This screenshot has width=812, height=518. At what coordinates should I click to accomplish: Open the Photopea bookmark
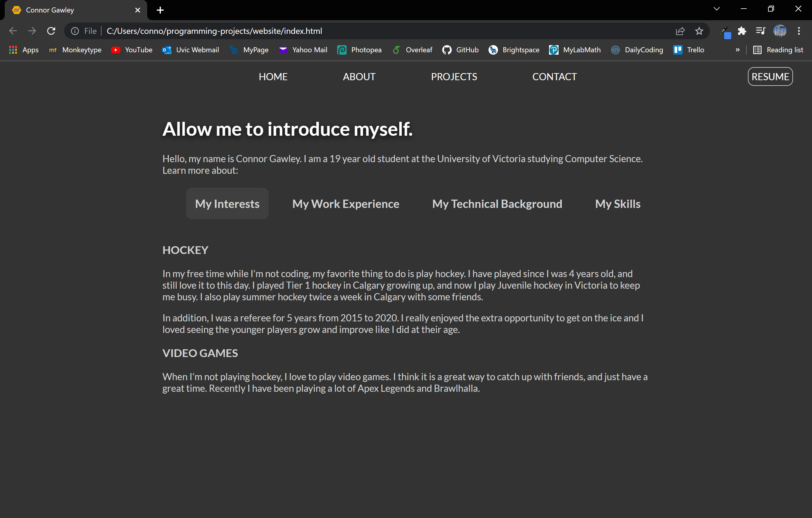pyautogui.click(x=359, y=50)
